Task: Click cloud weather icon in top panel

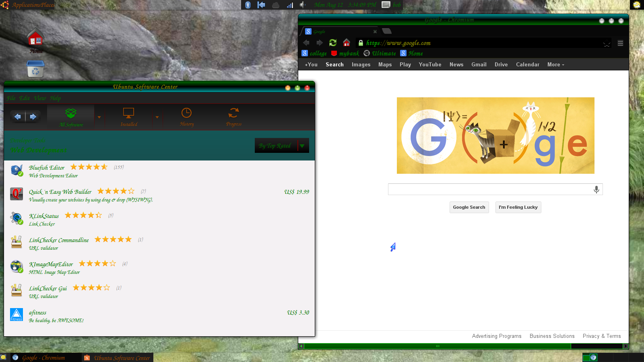Action: (276, 5)
